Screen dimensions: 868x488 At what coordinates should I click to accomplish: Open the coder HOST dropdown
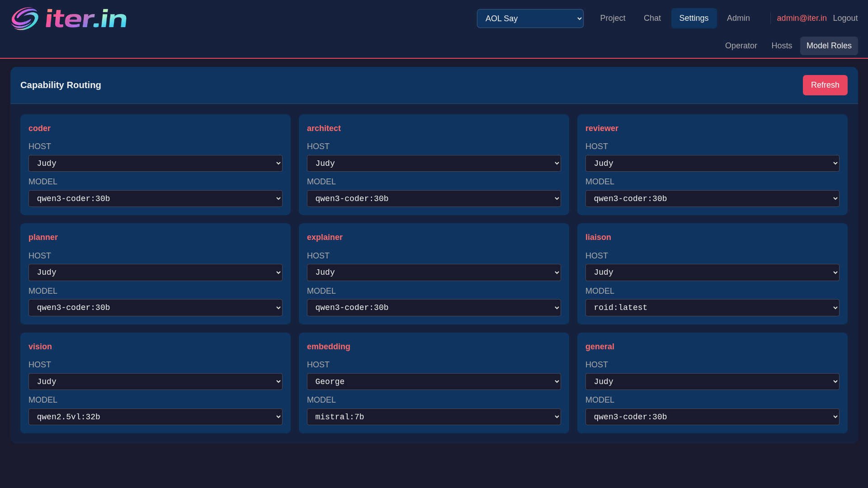[x=155, y=164]
